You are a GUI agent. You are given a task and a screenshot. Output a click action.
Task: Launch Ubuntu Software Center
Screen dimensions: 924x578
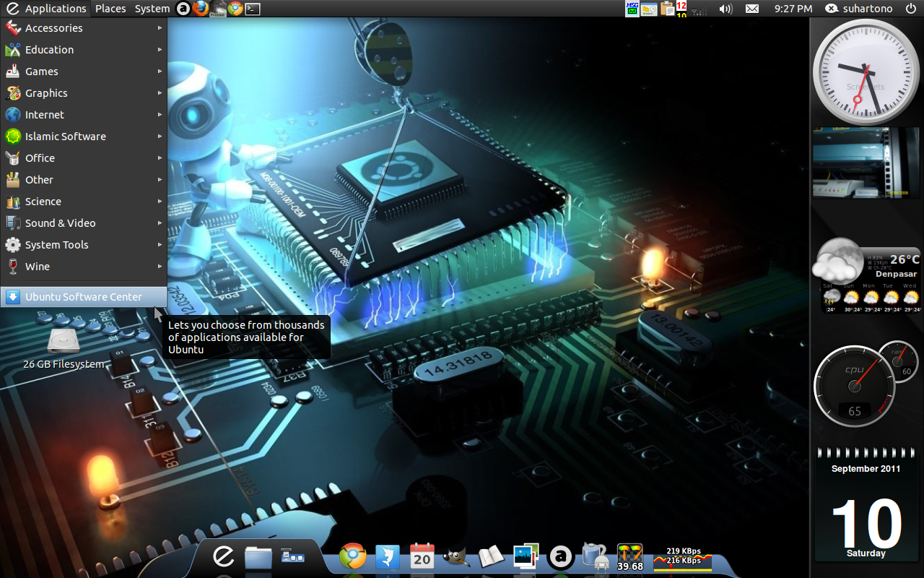(x=84, y=297)
